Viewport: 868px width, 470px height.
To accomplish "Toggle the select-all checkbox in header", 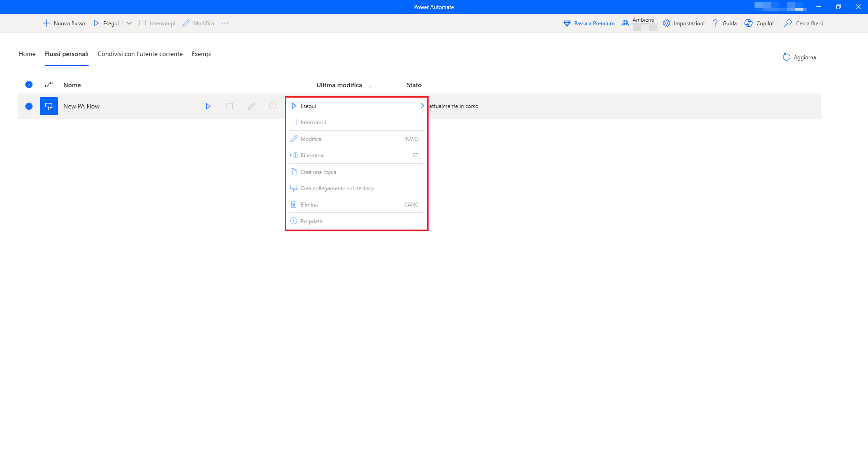I will pos(29,85).
